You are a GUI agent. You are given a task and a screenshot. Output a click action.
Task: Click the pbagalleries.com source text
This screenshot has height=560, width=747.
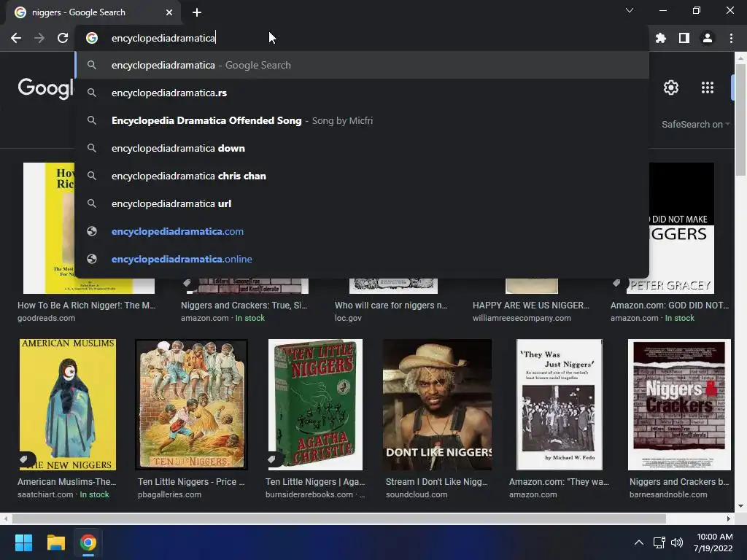coord(169,495)
